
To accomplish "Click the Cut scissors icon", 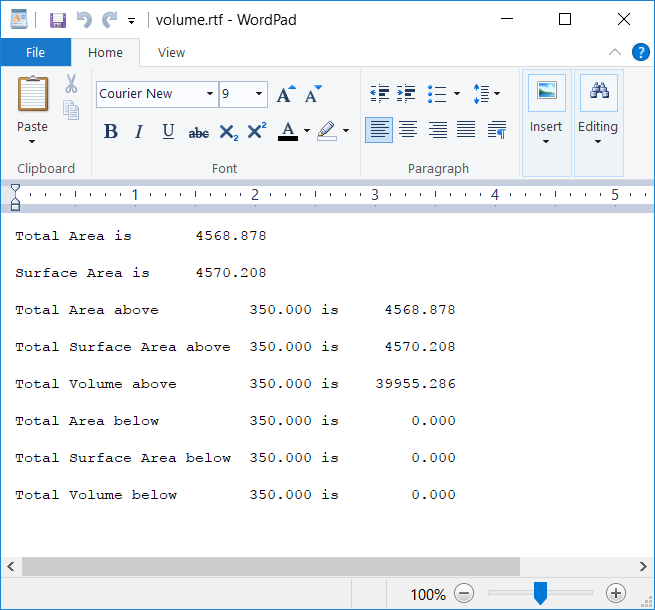I will pos(71,84).
